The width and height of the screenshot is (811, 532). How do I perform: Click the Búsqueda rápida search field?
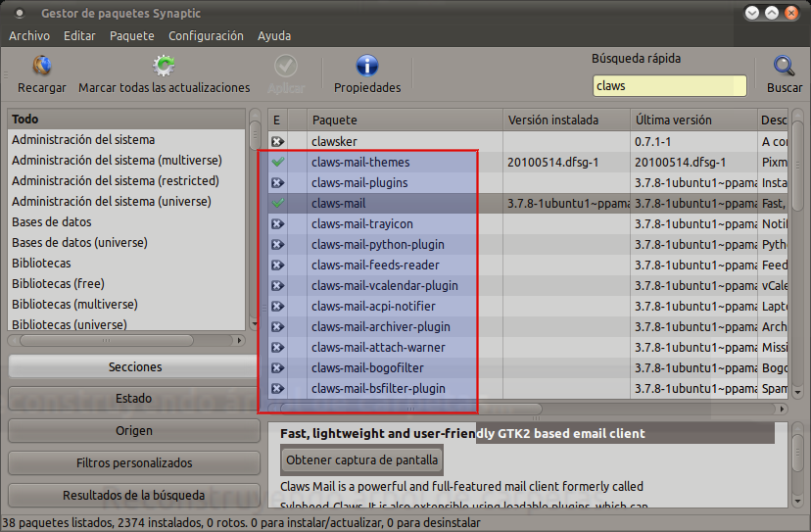click(670, 86)
